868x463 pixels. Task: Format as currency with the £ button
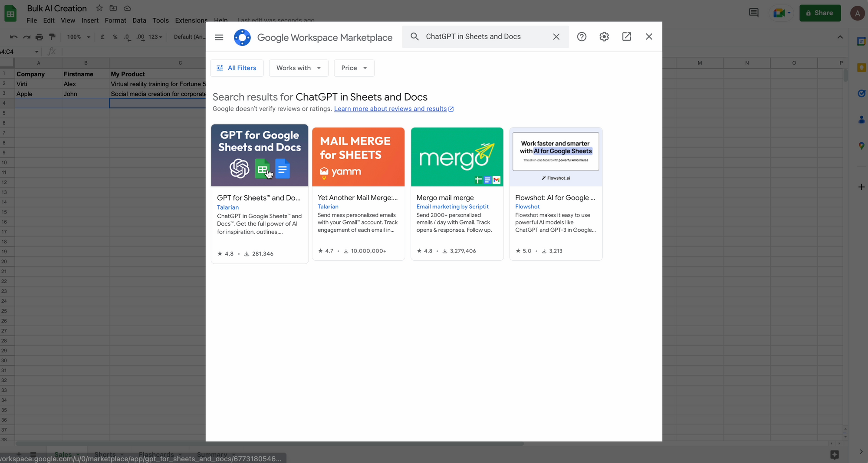[x=102, y=37]
